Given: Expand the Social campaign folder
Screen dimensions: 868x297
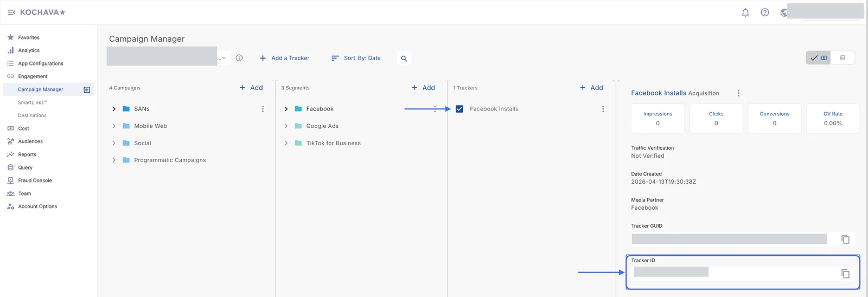Looking at the screenshot, I should (114, 143).
